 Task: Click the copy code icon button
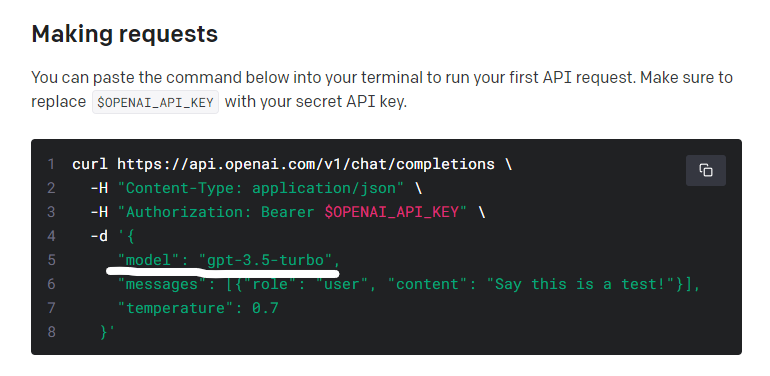coord(706,170)
